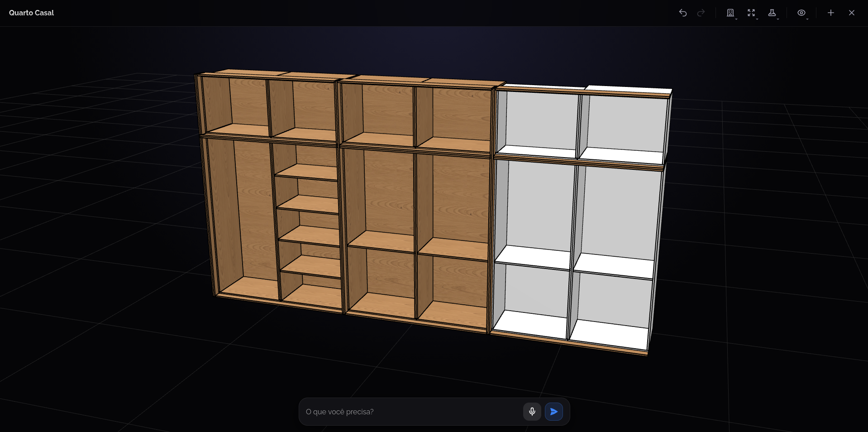Image resolution: width=868 pixels, height=432 pixels.
Task: Expand the fit-to-view arrows menu
Action: 751,13
